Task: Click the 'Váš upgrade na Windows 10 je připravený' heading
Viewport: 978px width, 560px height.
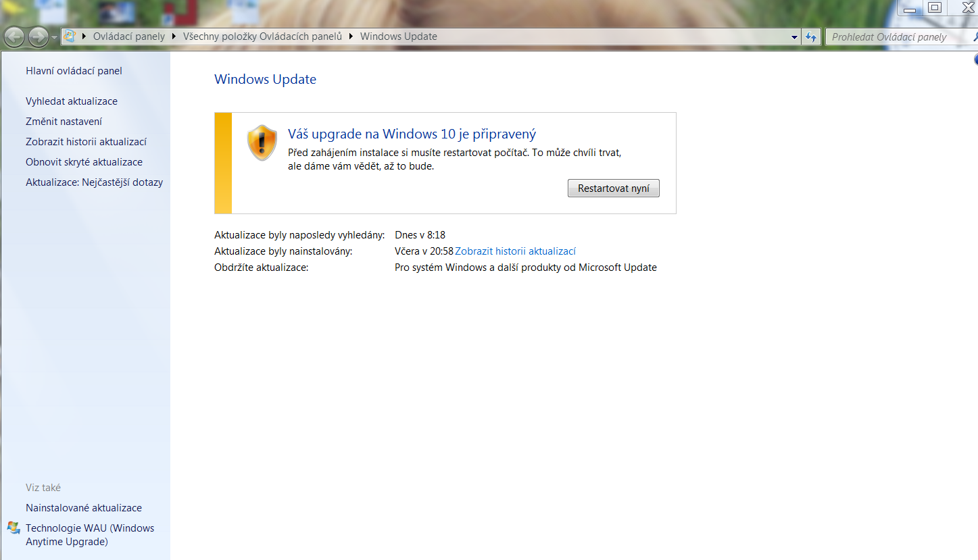Action: point(412,134)
